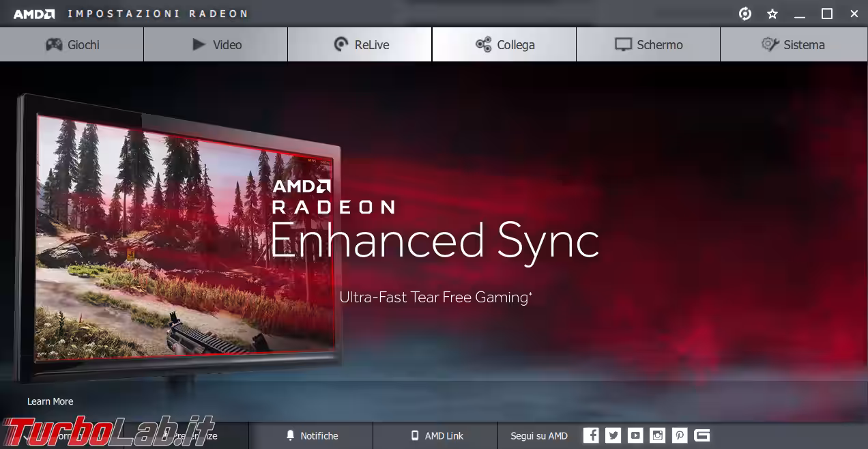Viewport: 868px width, 449px height.
Task: Click the 'Segui su AMD' label
Action: click(x=539, y=435)
